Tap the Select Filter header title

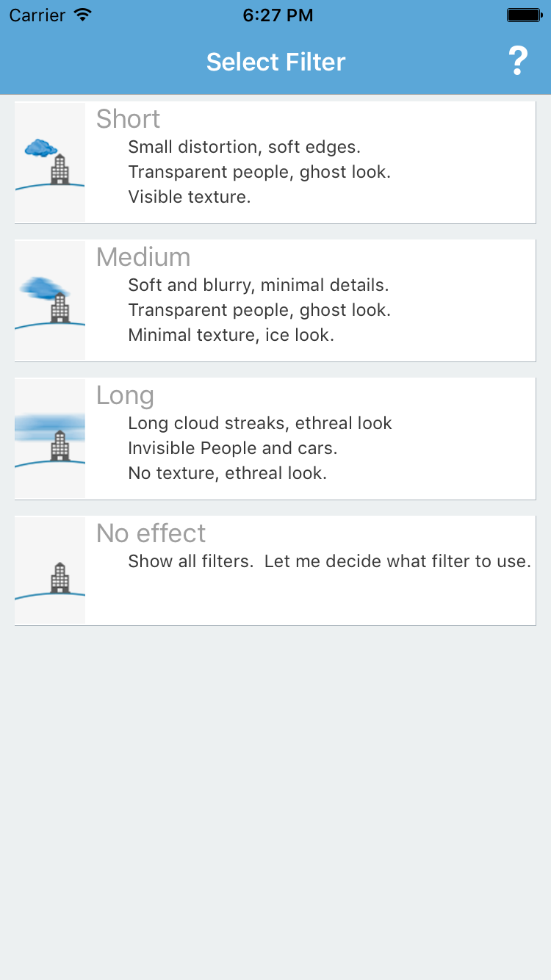click(275, 62)
